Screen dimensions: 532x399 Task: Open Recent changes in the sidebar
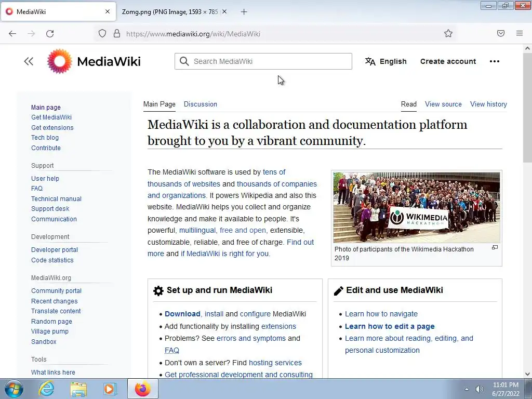(54, 301)
